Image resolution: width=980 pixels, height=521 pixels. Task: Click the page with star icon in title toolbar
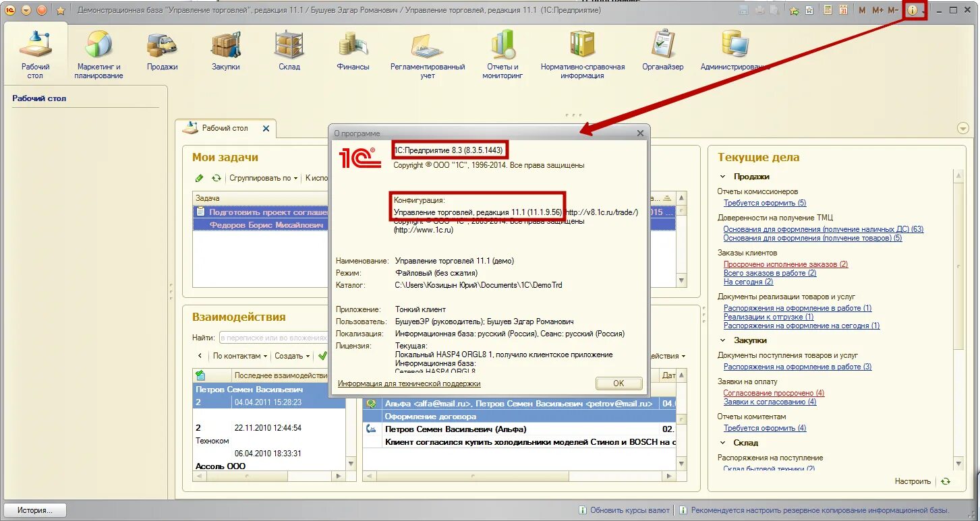tap(809, 10)
